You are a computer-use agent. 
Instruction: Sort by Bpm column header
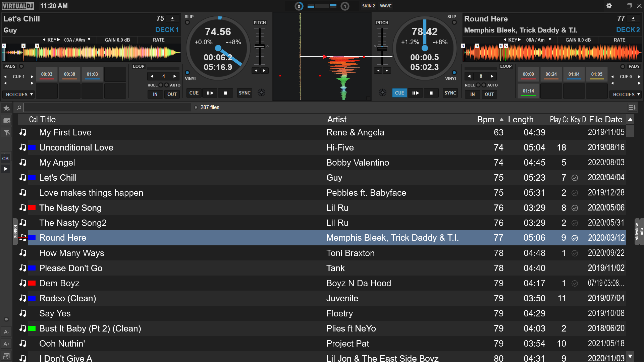[486, 120]
